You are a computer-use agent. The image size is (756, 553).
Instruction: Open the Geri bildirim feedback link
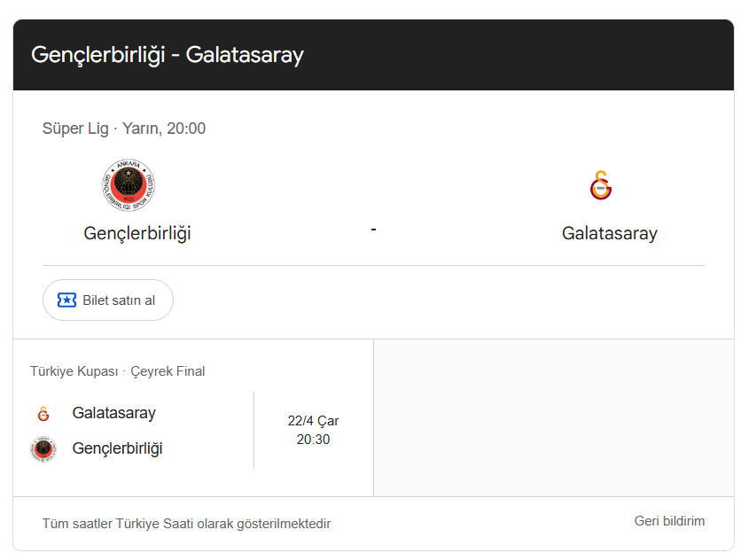tap(669, 521)
